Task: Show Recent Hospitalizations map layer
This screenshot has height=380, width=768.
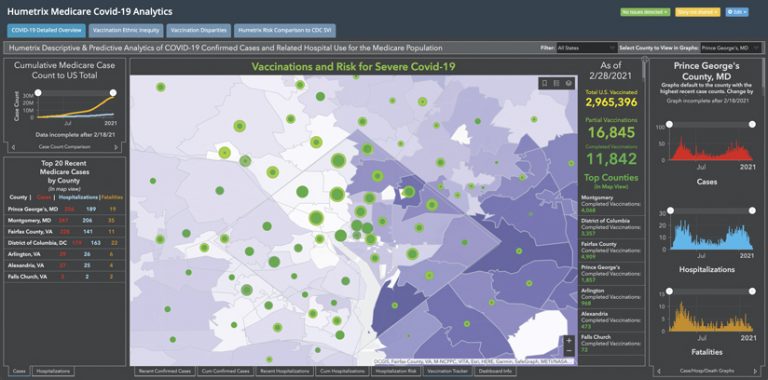Action: click(285, 371)
